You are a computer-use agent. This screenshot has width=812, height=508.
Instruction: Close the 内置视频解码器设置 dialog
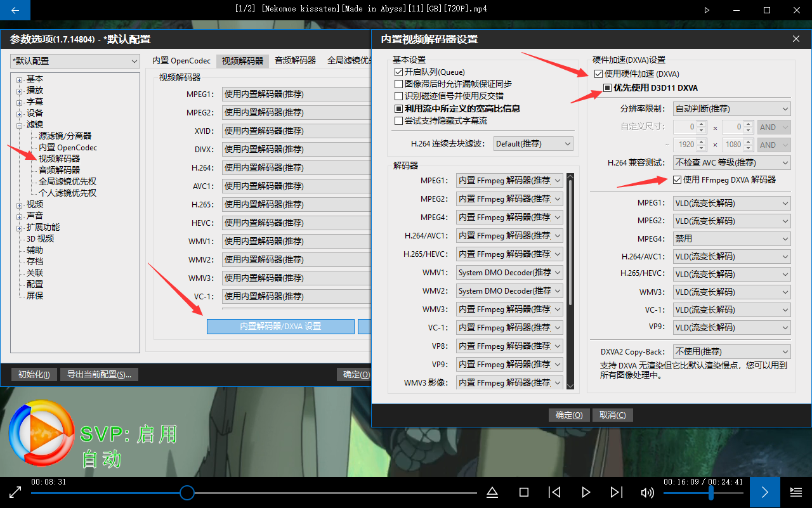click(x=797, y=39)
